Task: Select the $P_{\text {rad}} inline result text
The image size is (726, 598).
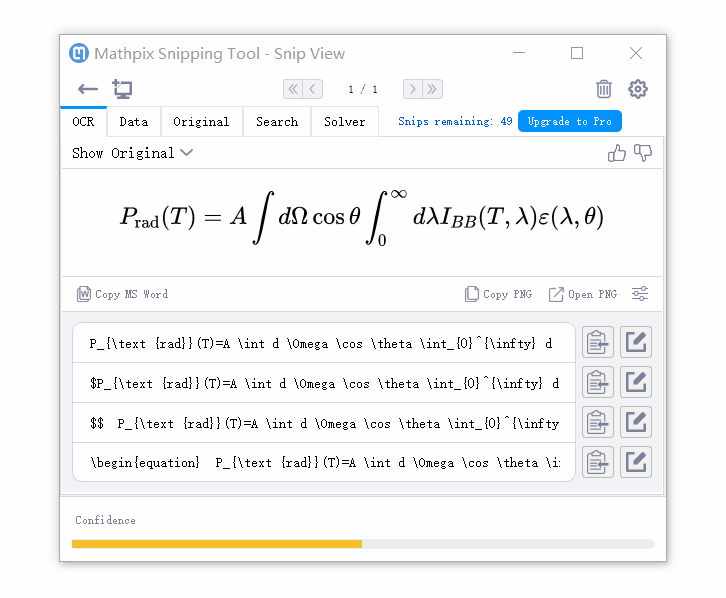Action: point(324,383)
